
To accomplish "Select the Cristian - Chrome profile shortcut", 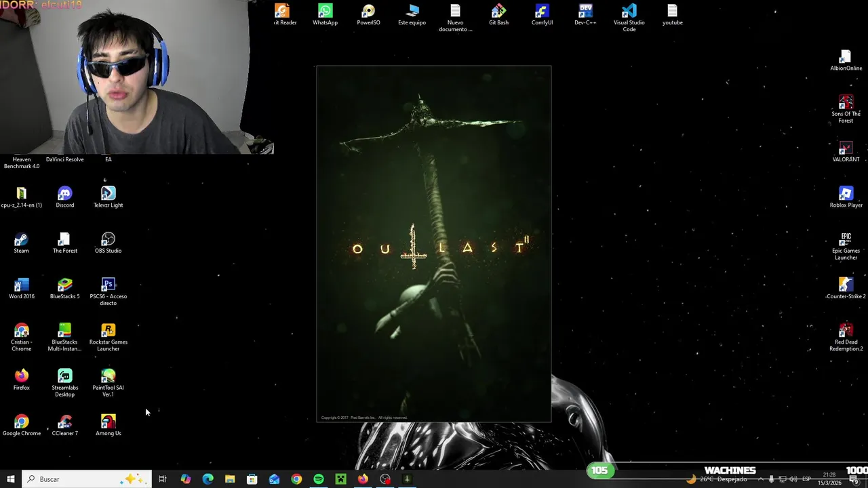I will point(21,338).
